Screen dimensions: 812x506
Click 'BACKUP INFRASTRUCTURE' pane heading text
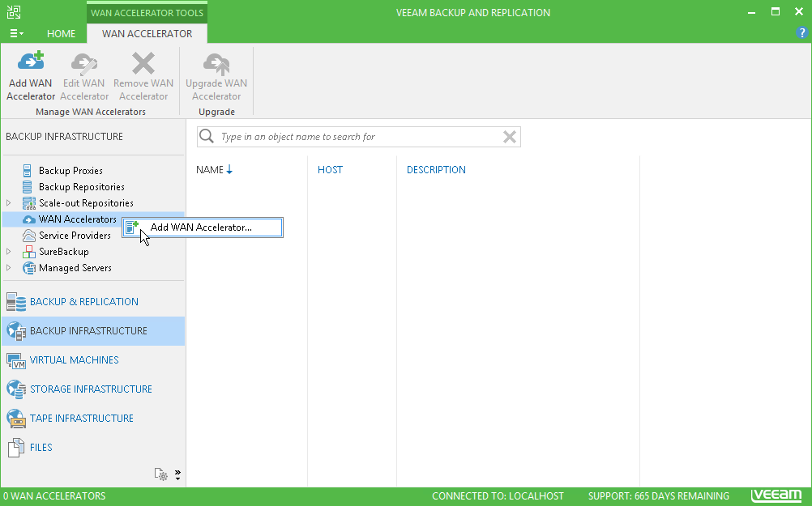[64, 137]
